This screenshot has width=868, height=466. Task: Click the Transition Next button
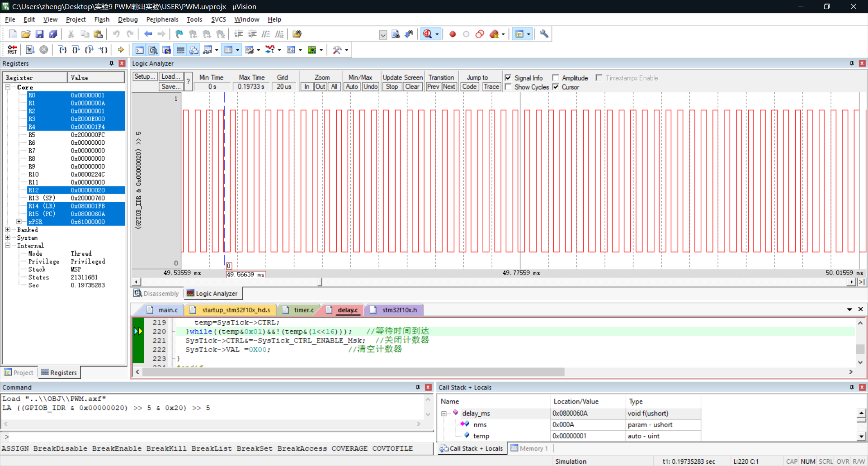(x=449, y=86)
